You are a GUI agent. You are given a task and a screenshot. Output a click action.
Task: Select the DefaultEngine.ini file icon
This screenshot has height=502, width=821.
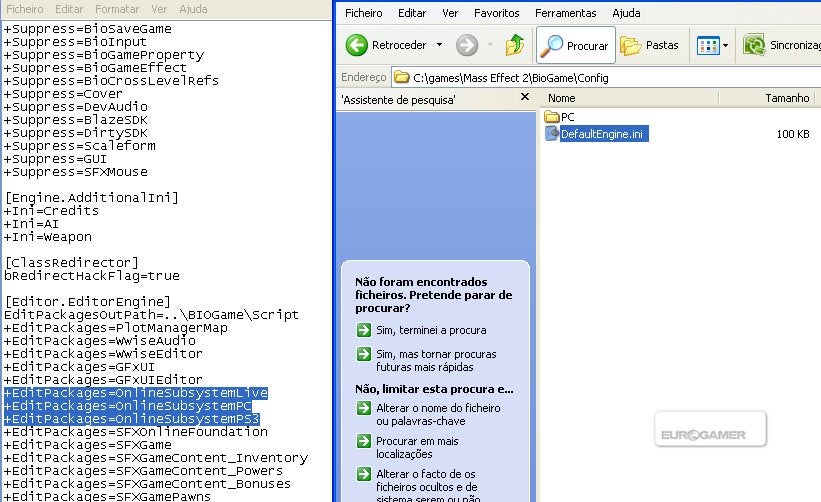(552, 133)
